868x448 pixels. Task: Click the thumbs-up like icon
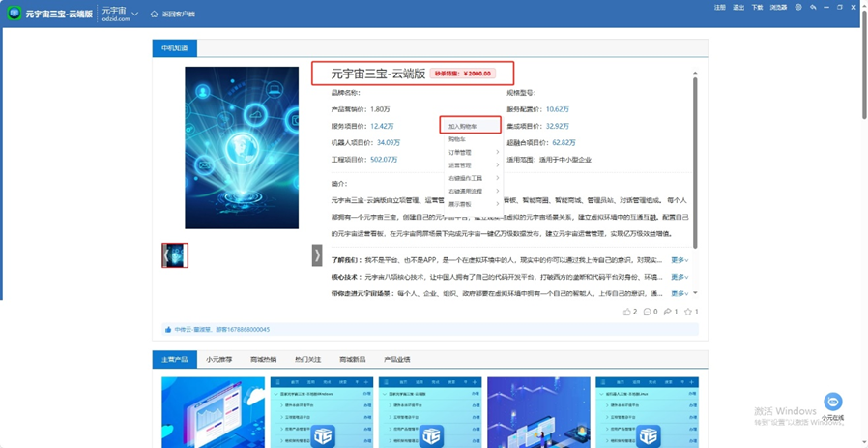click(x=627, y=312)
